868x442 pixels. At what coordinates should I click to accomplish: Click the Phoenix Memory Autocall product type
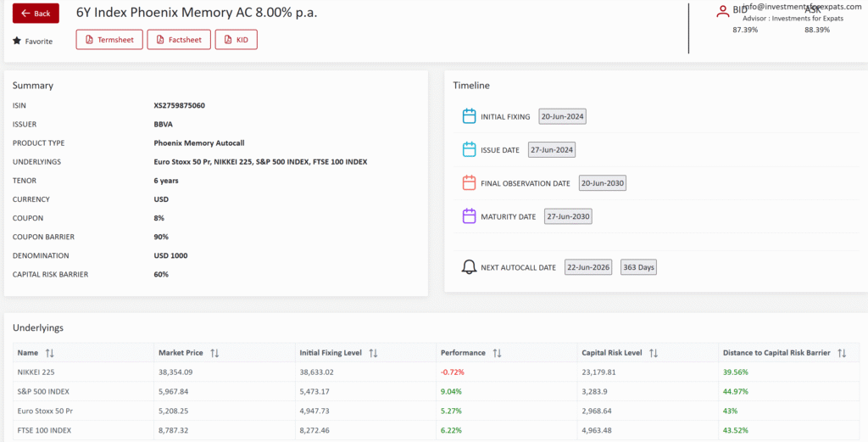[198, 143]
